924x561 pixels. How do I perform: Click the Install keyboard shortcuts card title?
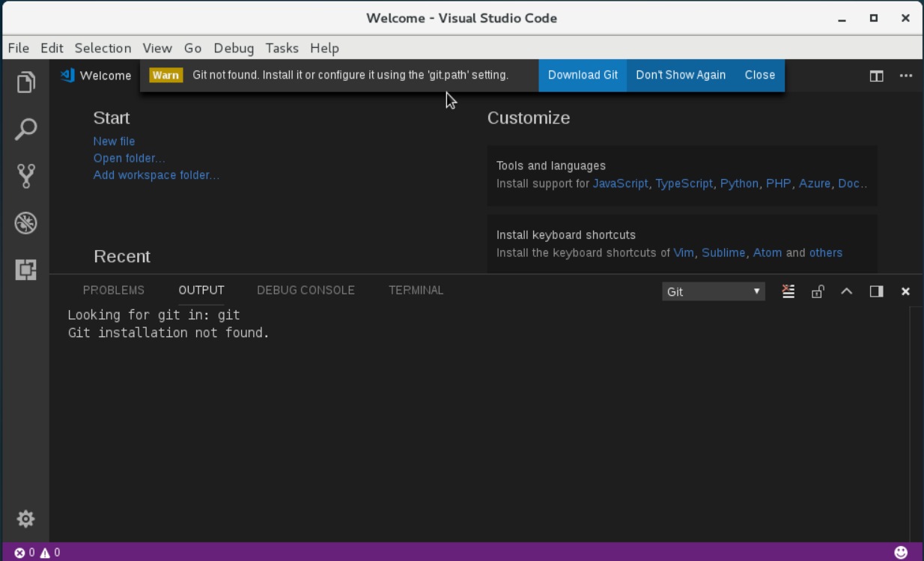coord(565,234)
